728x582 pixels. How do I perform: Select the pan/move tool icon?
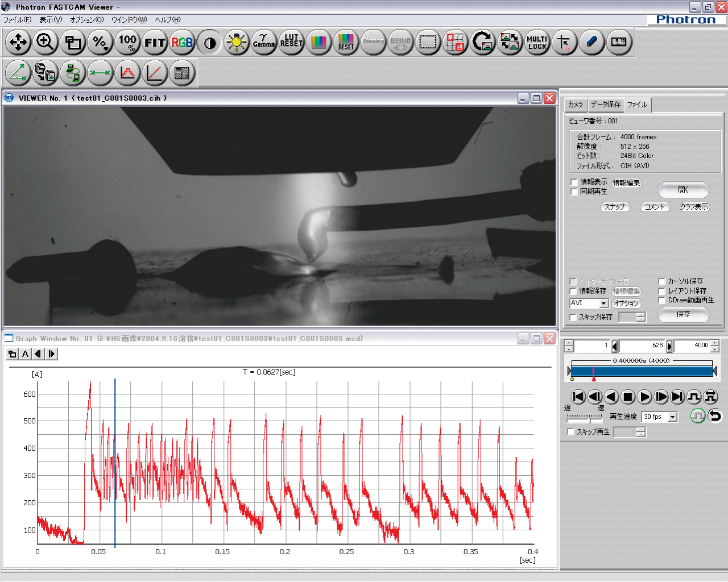[x=18, y=43]
